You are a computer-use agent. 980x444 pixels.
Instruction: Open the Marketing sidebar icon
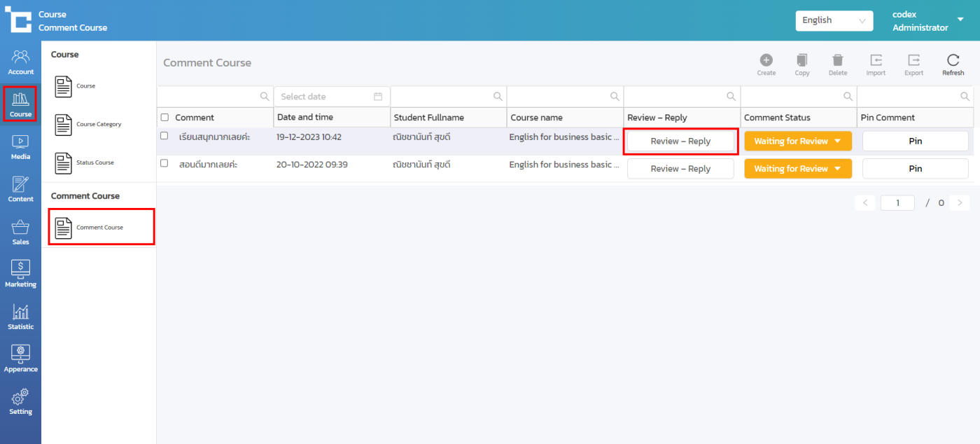(x=20, y=274)
